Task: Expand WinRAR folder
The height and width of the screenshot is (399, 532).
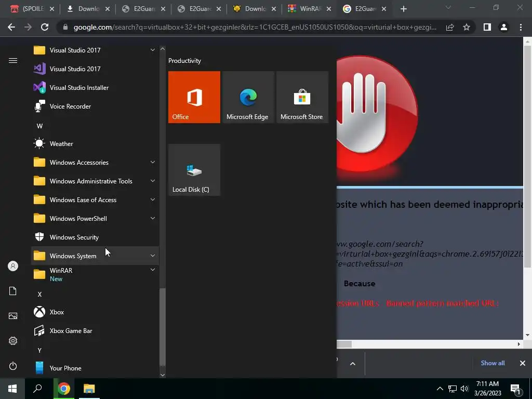Action: click(x=95, y=274)
